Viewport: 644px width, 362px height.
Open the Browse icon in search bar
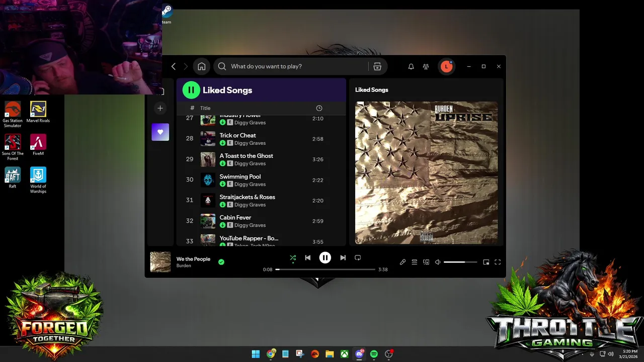point(377,66)
